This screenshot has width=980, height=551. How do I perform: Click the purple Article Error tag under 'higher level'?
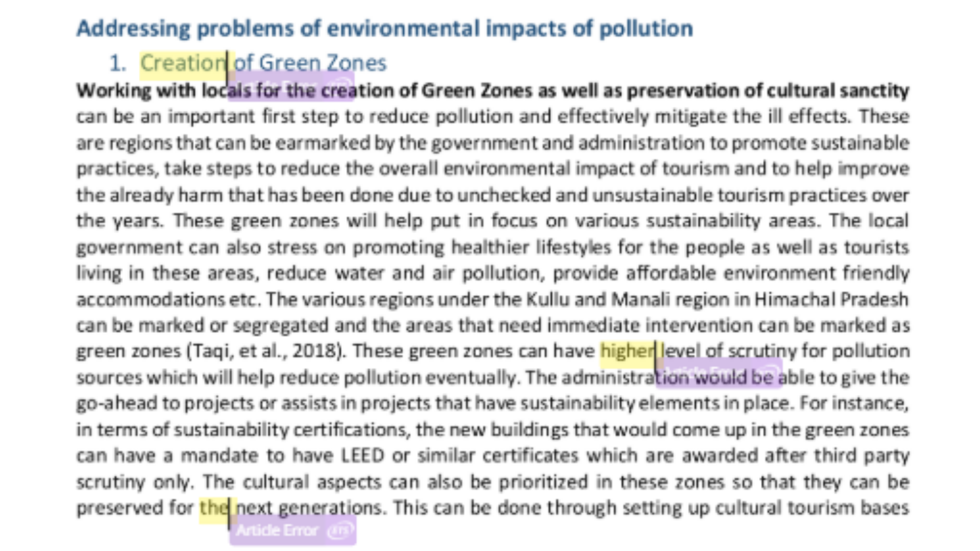click(719, 372)
